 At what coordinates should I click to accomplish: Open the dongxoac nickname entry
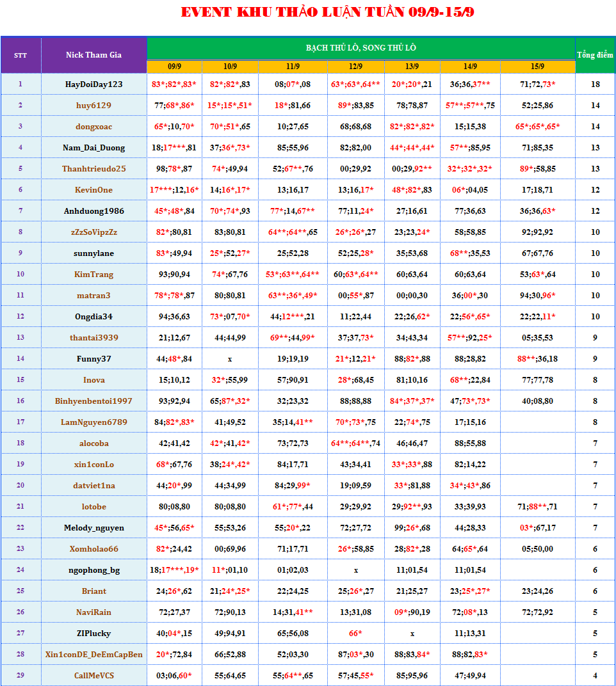click(x=93, y=127)
